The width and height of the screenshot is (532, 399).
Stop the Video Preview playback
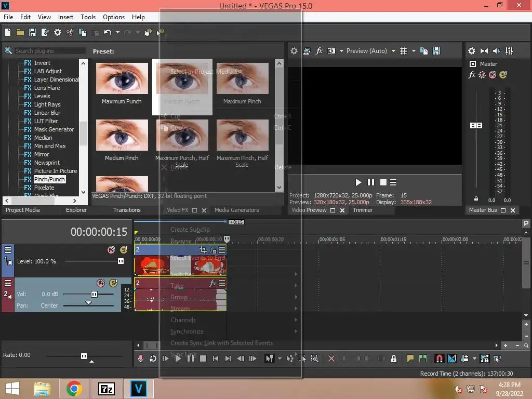[x=383, y=182]
